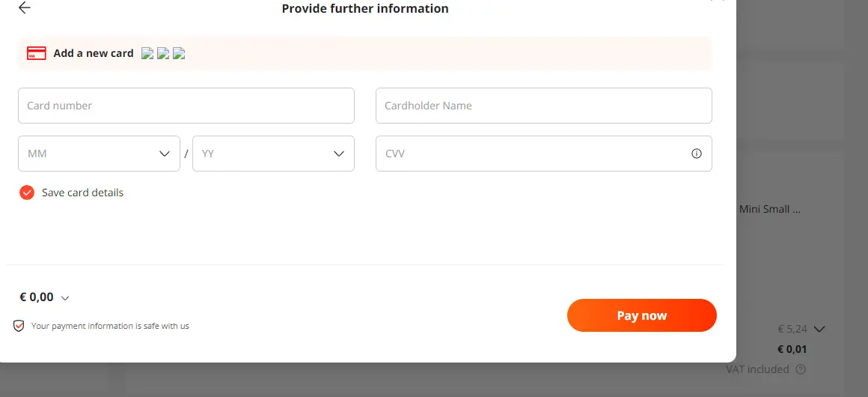Click the Mini Small product title text
868x397 pixels.
(770, 210)
